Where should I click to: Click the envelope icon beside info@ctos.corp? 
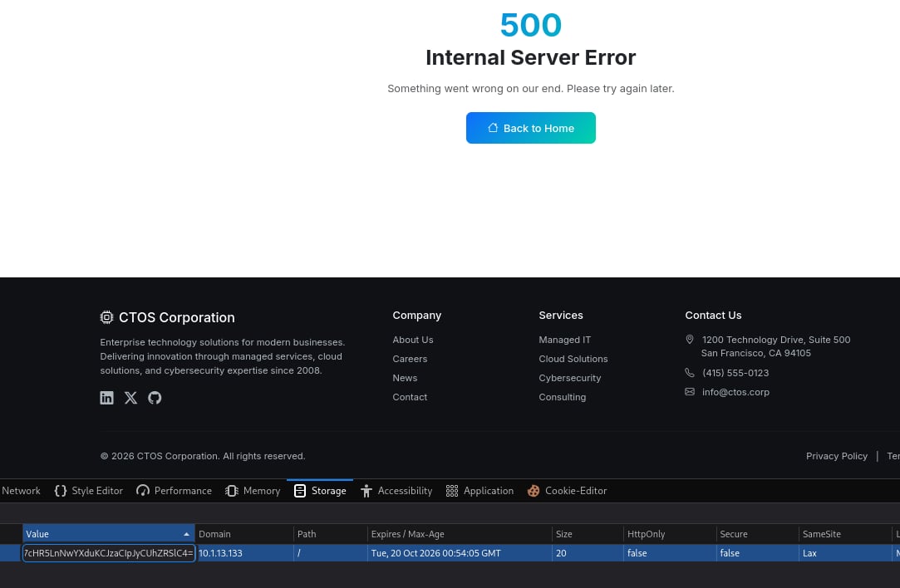(x=690, y=392)
